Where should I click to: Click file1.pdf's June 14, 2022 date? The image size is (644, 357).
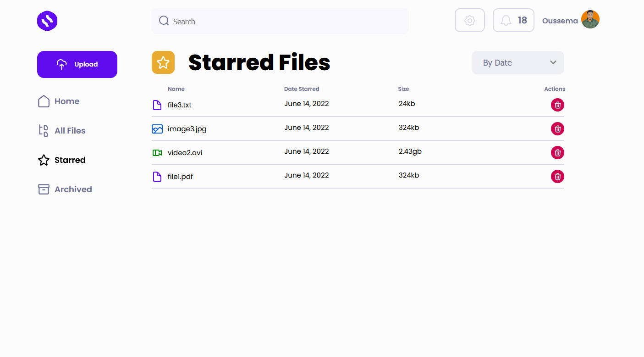point(307,175)
